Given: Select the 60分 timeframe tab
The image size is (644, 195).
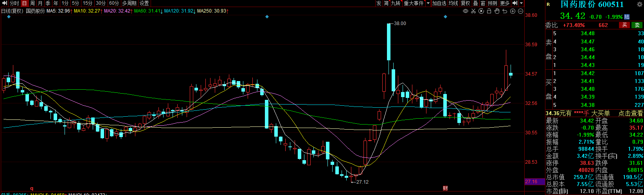Looking at the screenshot, I should point(114,3).
